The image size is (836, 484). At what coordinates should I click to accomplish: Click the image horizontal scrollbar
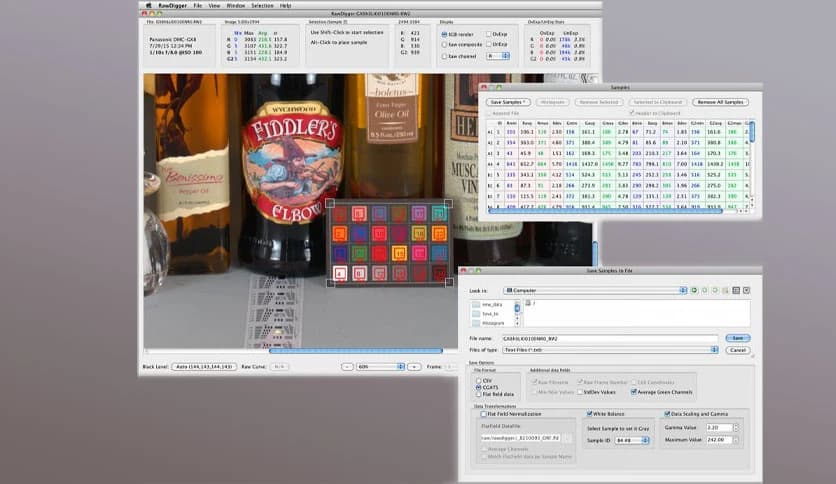tap(356, 351)
